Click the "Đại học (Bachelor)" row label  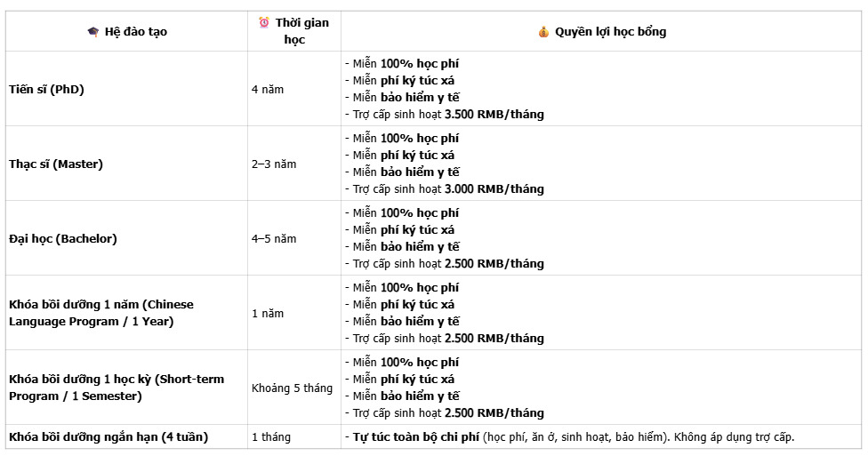(63, 238)
